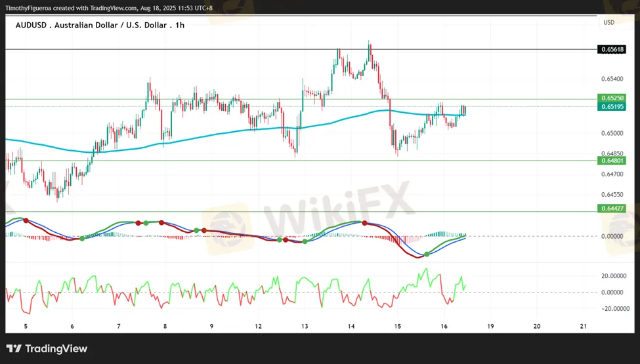
Task: Click date 5 on the time axis
Action: point(26,326)
